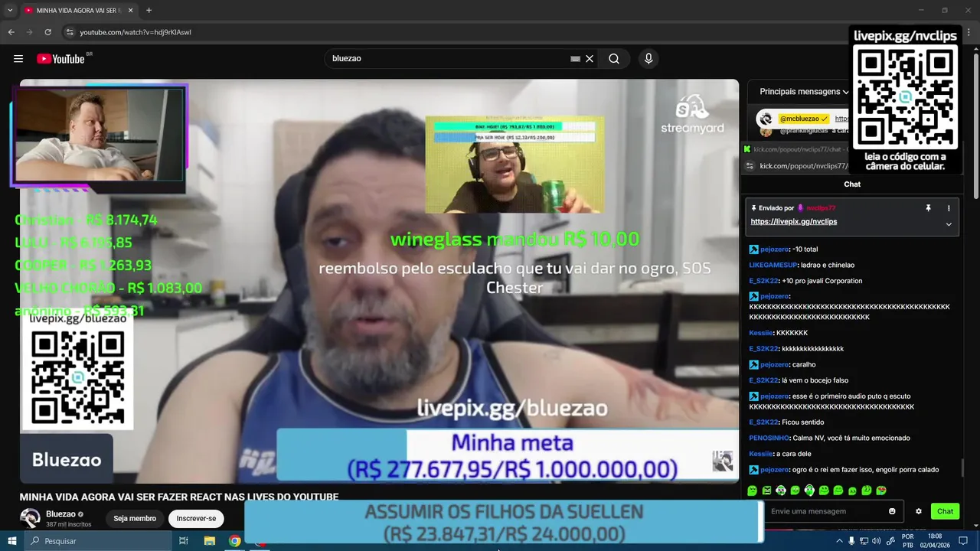Start voice search with the microphone icon
This screenshot has height=551, width=980.
click(648, 59)
